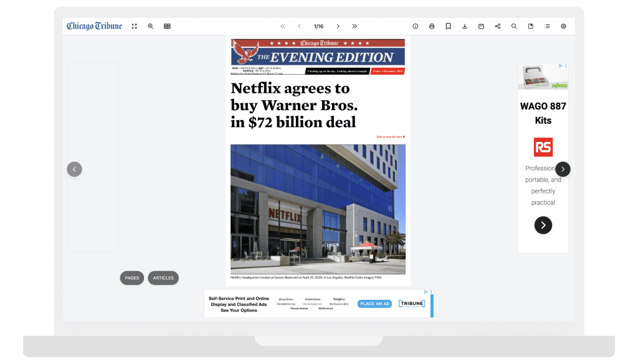Open the ARTICLES view button

pos(163,278)
